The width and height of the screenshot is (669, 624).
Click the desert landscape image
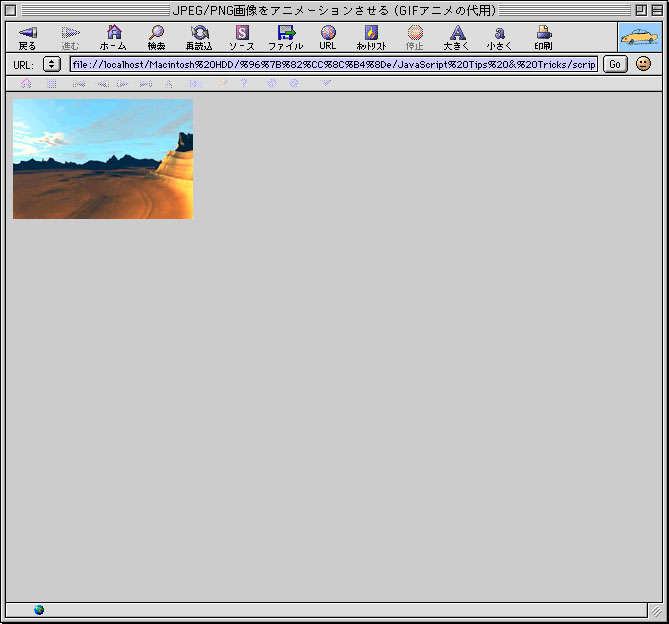click(x=103, y=159)
